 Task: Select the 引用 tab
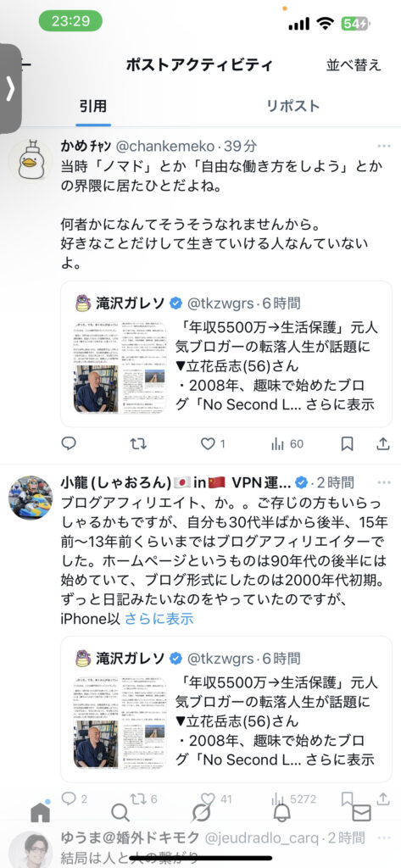93,106
